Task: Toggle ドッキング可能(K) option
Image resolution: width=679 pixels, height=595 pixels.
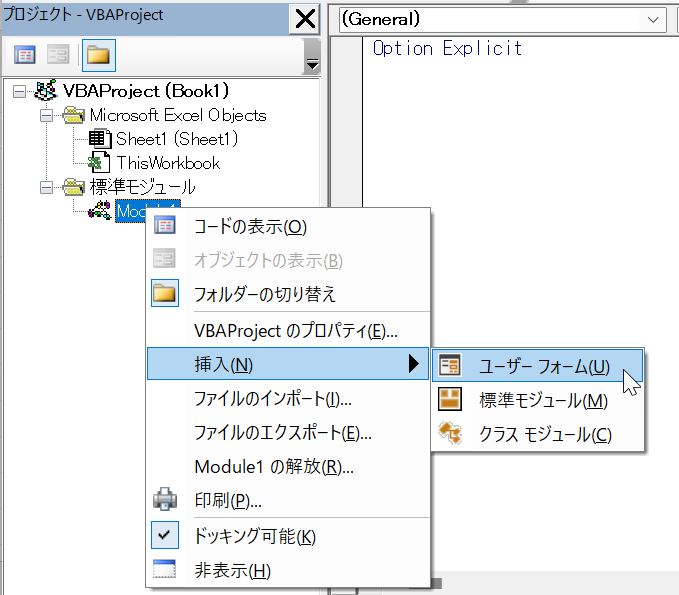Action: coord(288,536)
